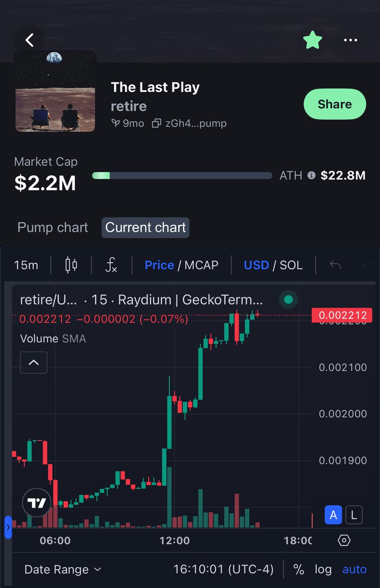Collapse the indicator legend with the chevron

coord(34,363)
